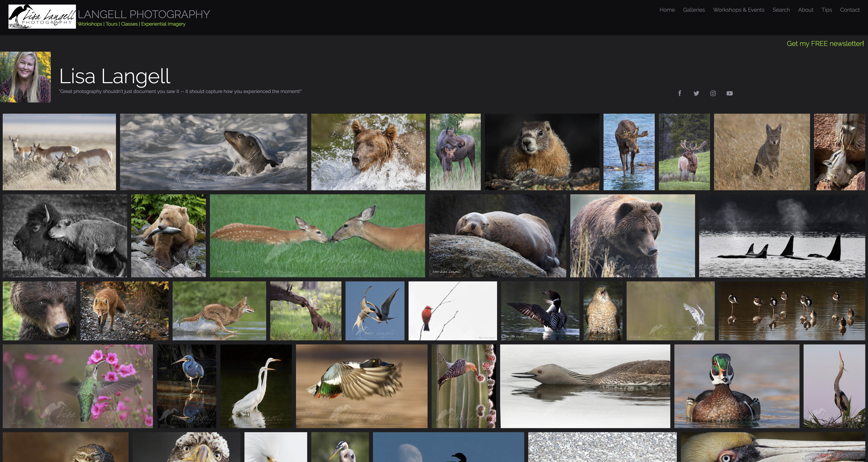Open the About page
868x462 pixels.
tap(805, 10)
